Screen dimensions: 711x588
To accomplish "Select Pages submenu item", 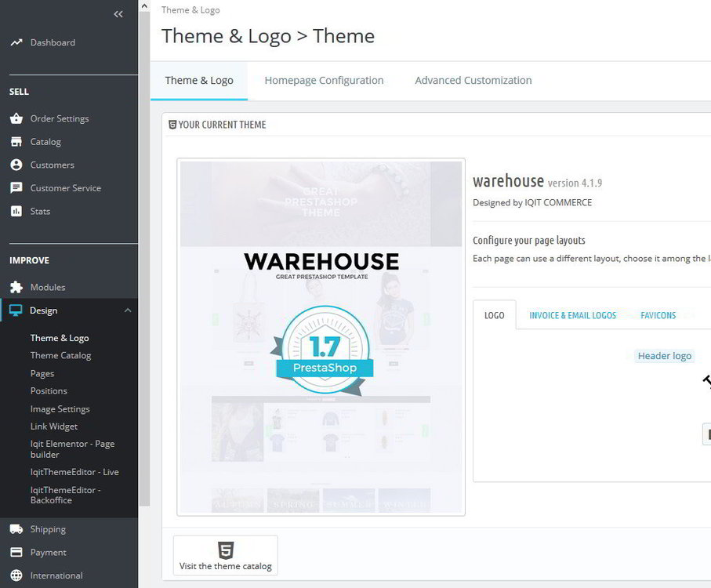I will [42, 374].
